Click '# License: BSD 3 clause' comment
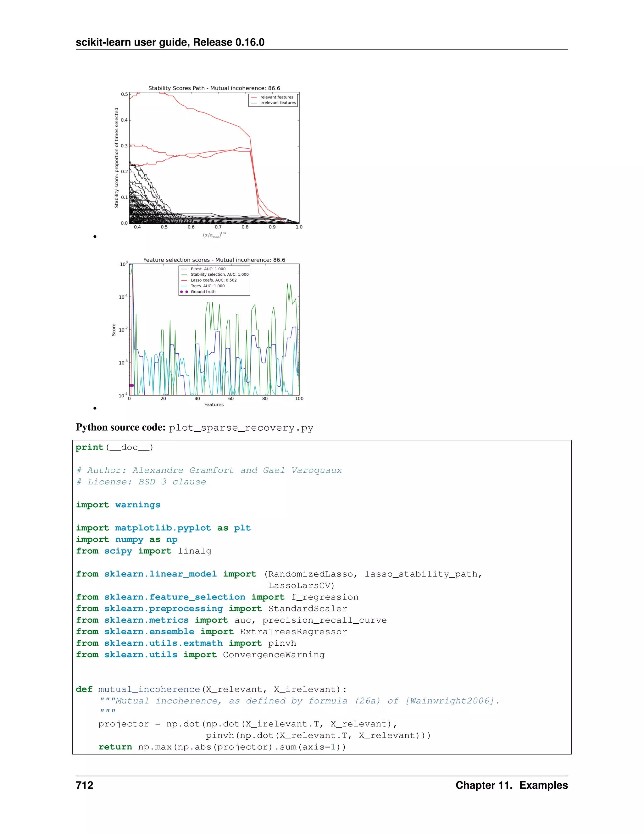This screenshot has width=644, height=833. (x=141, y=482)
